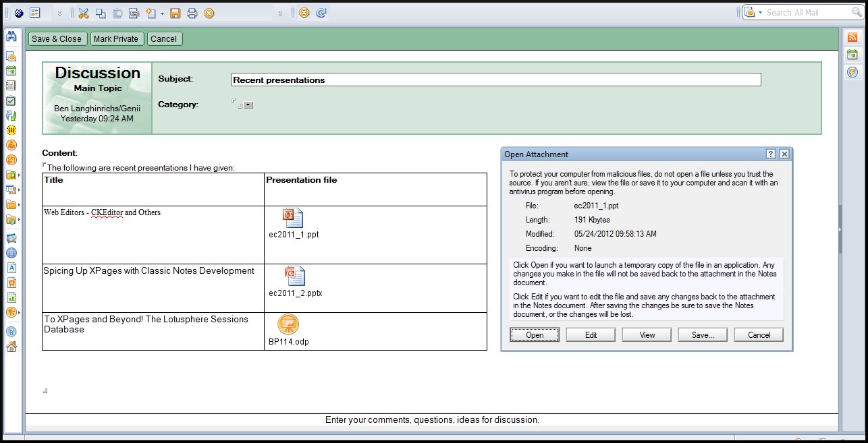This screenshot has height=443, width=868.
Task: Open the ec2011_1.ppt attachment icon
Action: click(x=293, y=218)
